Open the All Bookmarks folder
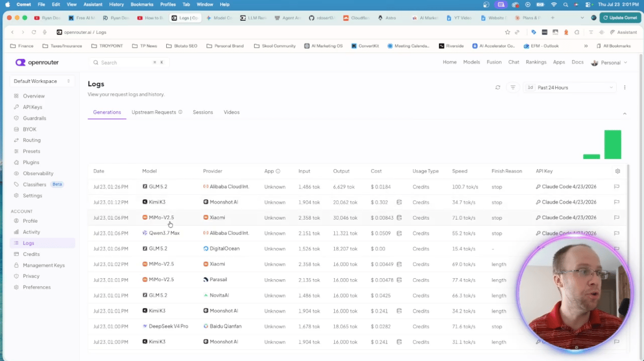 click(x=614, y=46)
